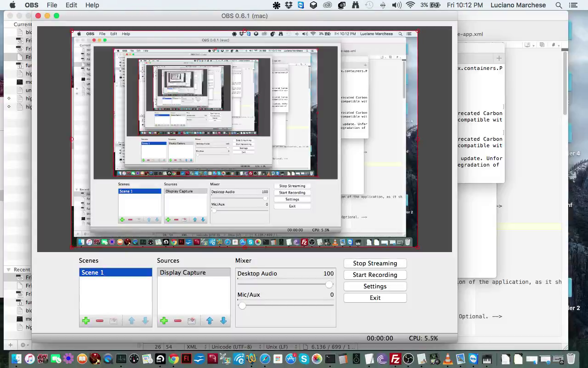
Task: Open iTunes from the Dock
Action: (29, 359)
